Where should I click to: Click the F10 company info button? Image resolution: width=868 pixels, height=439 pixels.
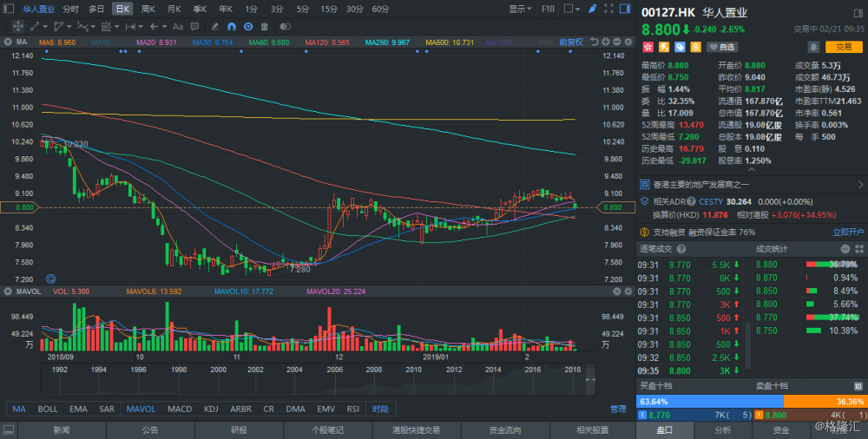548,9
